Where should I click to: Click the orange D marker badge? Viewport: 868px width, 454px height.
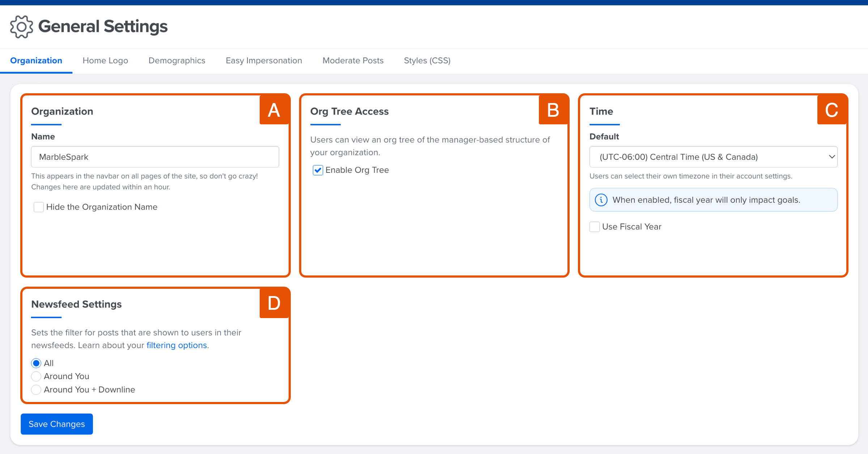point(274,303)
